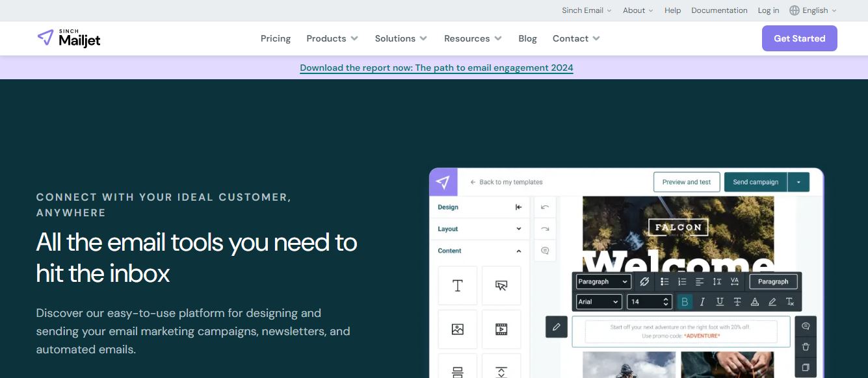Click the globe language icon
Image resolution: width=868 pixels, height=378 pixels.
point(794,10)
